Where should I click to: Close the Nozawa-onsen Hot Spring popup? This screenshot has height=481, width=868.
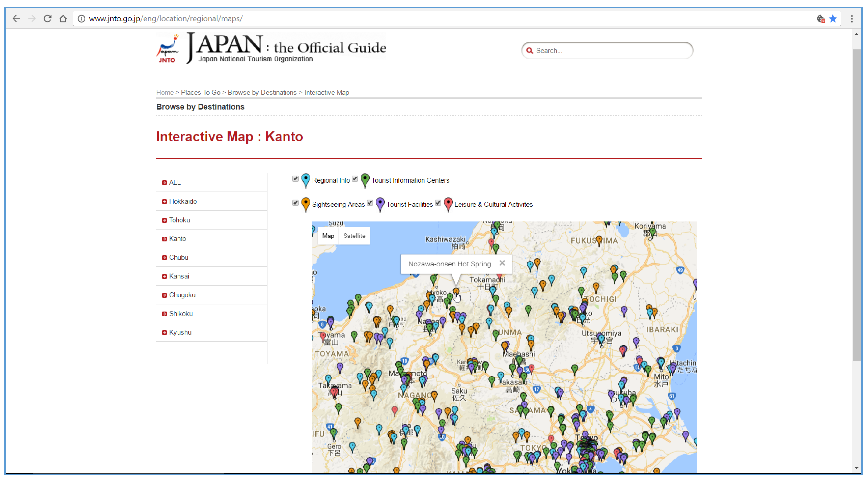[502, 263]
